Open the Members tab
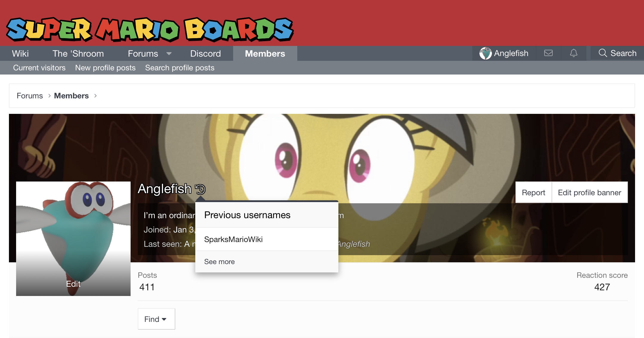644x338 pixels. tap(265, 53)
